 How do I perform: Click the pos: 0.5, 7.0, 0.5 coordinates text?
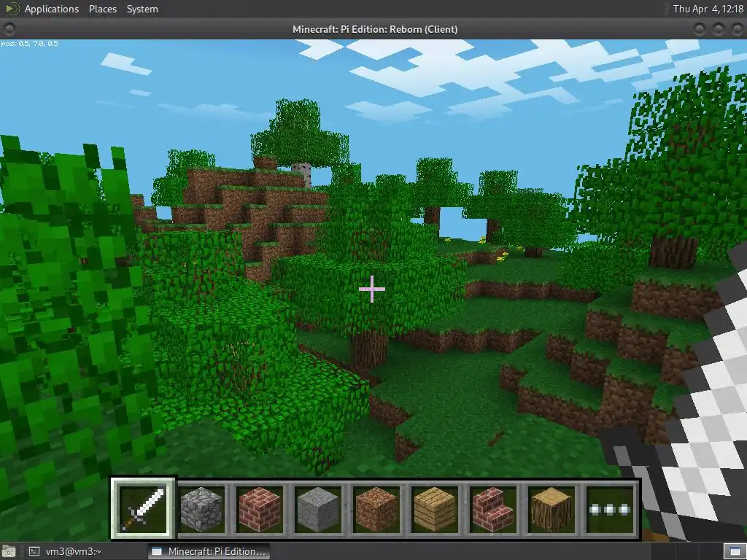pyautogui.click(x=29, y=43)
